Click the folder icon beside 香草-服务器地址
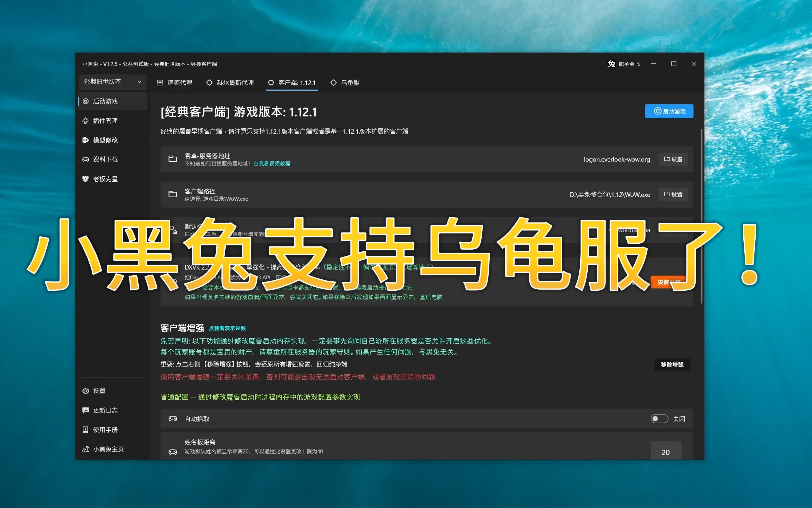812x508 pixels. (x=173, y=159)
